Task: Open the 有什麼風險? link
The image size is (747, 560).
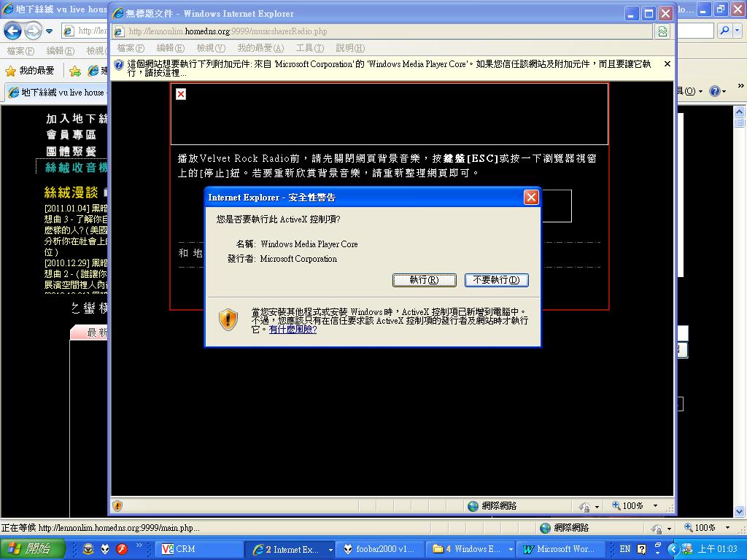Action: coord(293,330)
